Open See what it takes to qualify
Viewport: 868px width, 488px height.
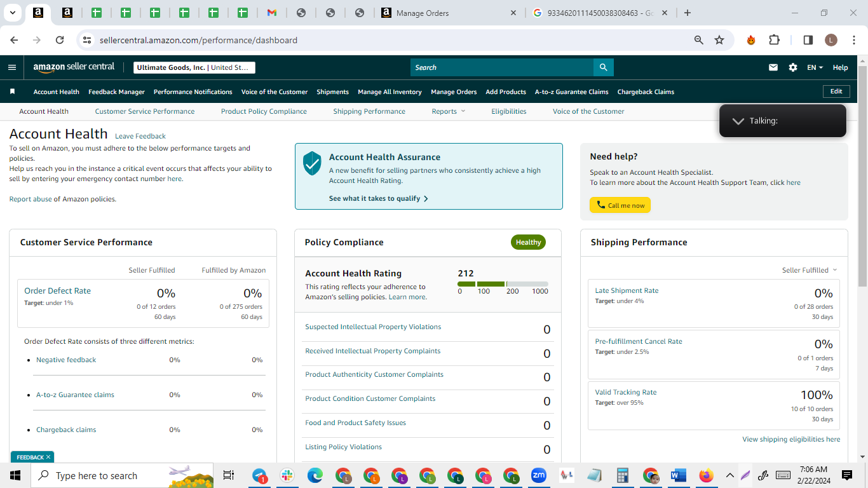[x=379, y=198]
